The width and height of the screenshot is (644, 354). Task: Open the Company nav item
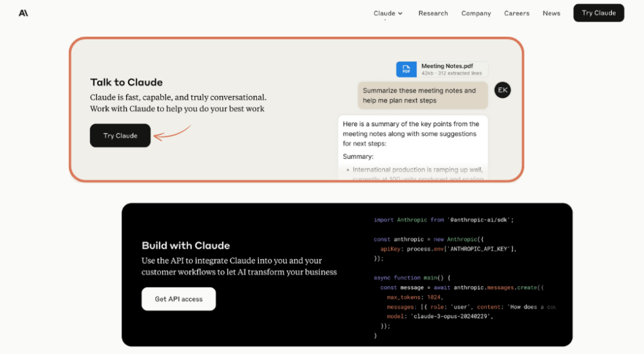(476, 13)
